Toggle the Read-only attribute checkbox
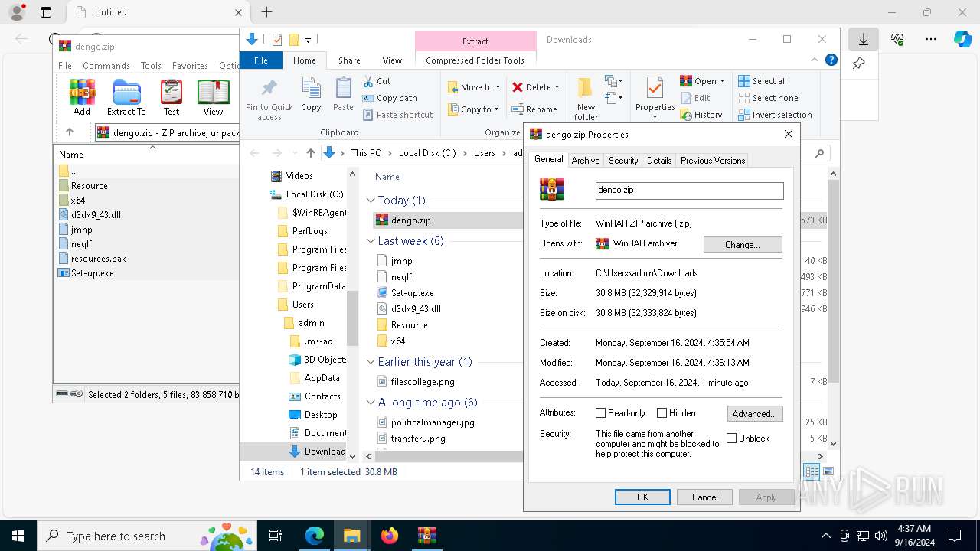Image resolution: width=980 pixels, height=551 pixels. click(x=601, y=413)
